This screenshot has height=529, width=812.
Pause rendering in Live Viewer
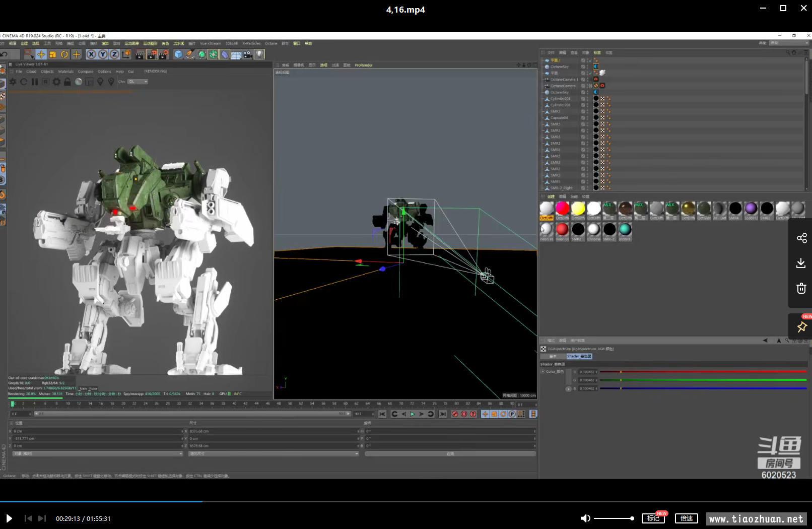[x=35, y=82]
